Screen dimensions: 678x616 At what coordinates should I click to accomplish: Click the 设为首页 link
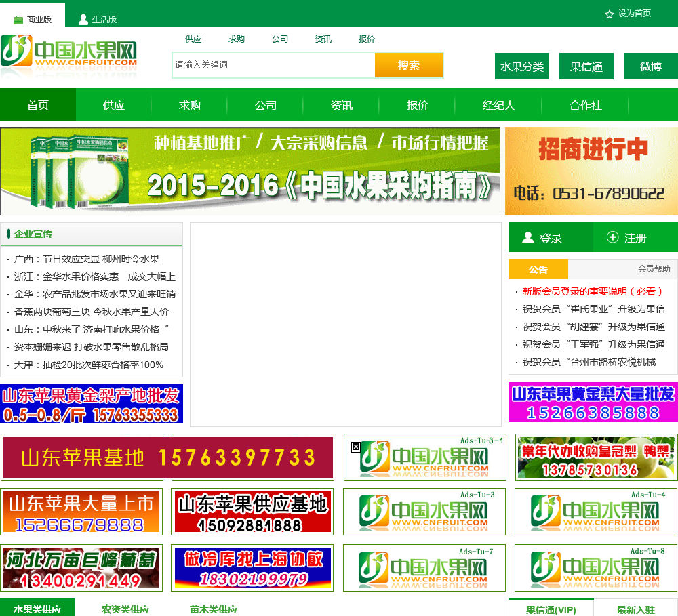(635, 14)
